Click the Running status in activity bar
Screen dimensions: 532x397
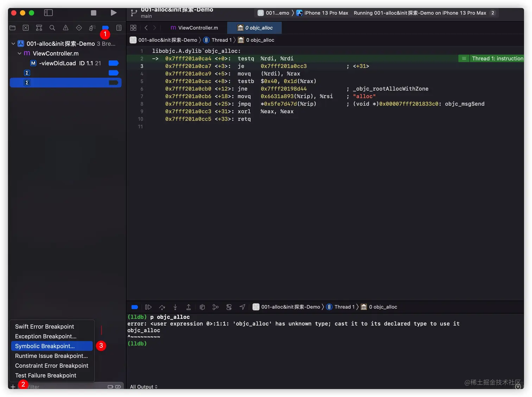pos(420,13)
